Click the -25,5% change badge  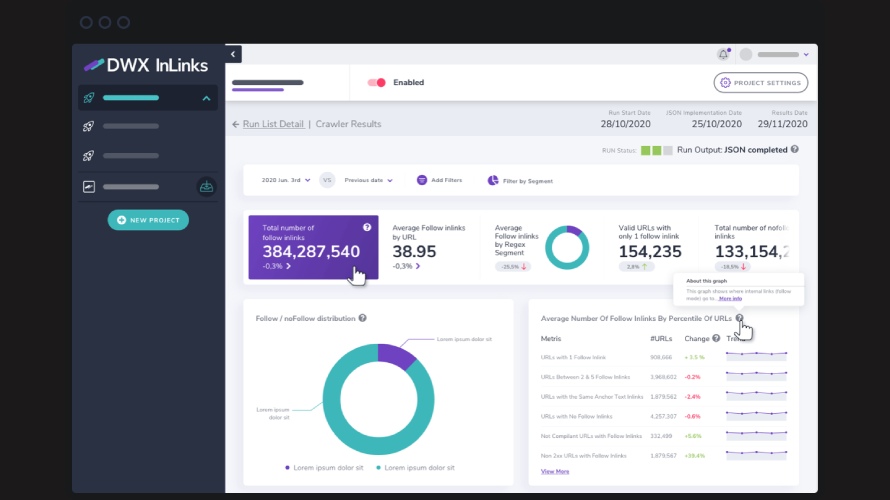[513, 266]
